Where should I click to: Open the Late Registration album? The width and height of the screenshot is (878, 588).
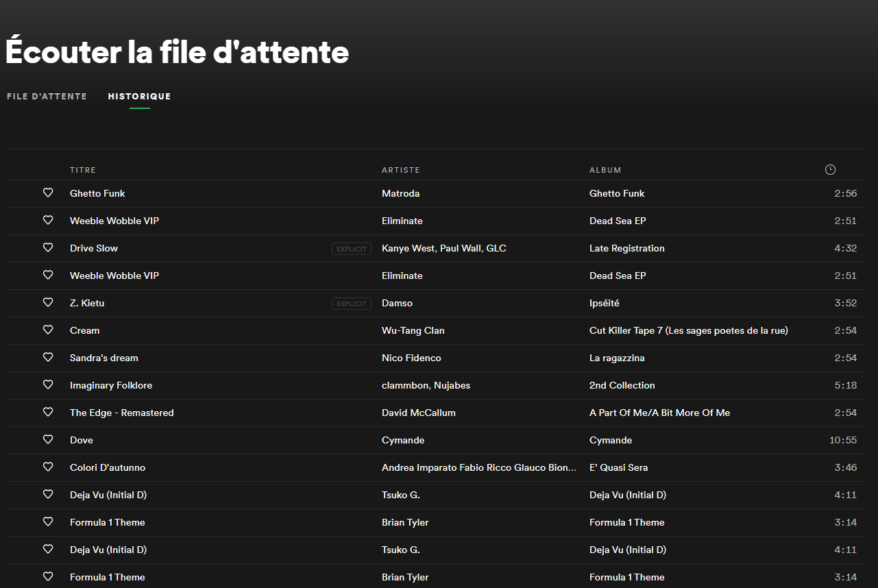pyautogui.click(x=626, y=248)
